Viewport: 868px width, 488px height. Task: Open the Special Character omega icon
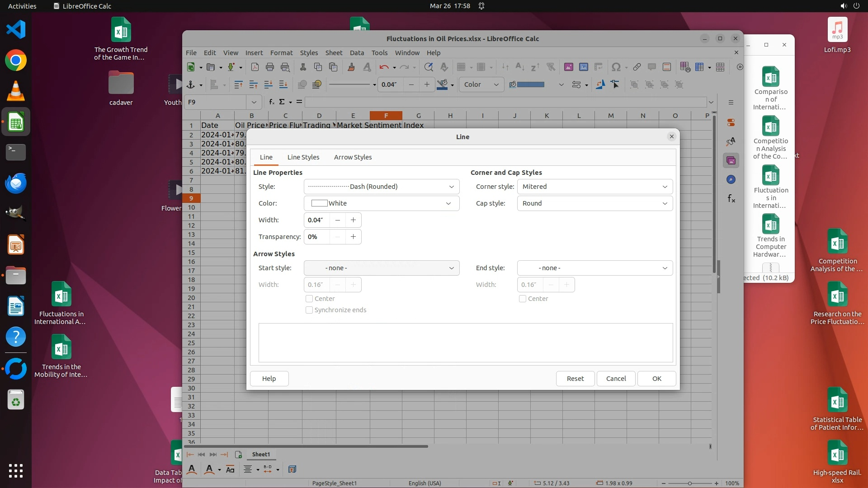click(616, 67)
